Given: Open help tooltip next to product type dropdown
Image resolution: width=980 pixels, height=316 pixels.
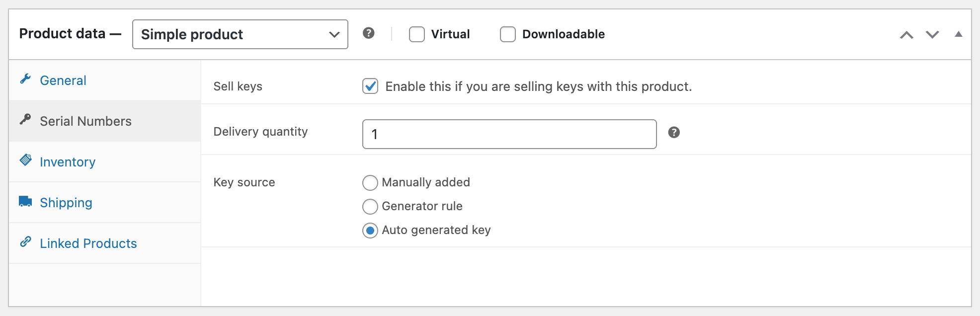Looking at the screenshot, I should (x=369, y=34).
